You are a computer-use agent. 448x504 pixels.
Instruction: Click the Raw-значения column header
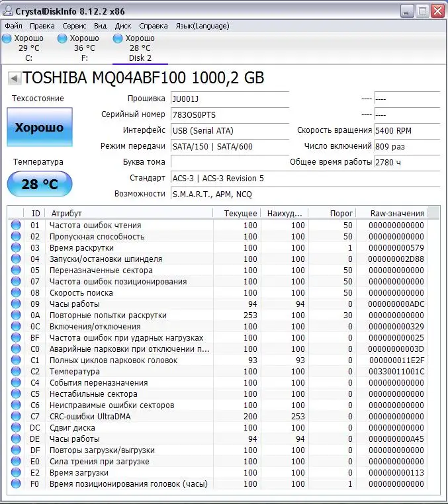point(392,214)
